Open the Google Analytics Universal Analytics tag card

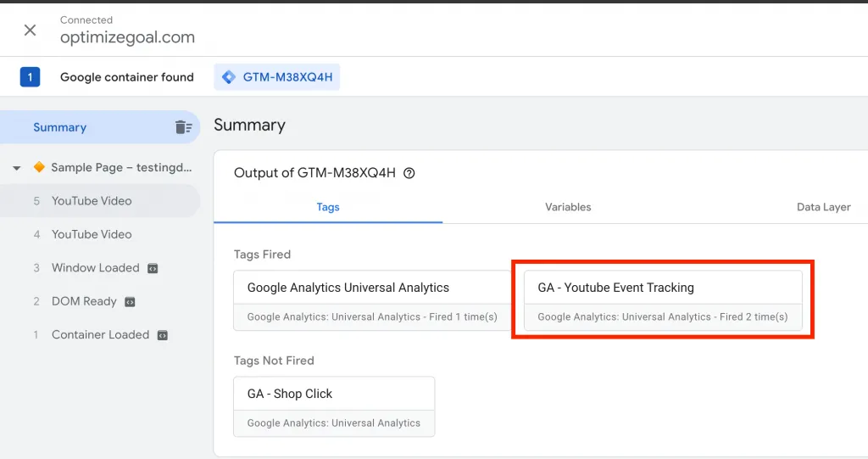point(372,300)
